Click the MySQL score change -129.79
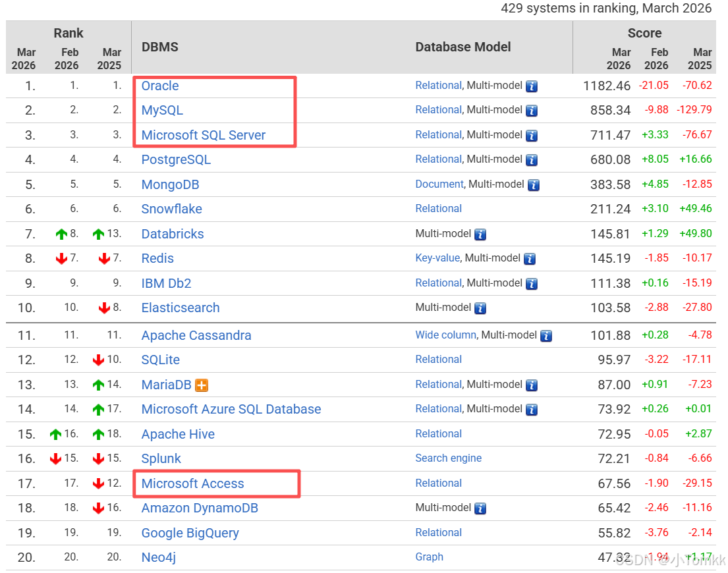The width and height of the screenshot is (728, 573). tap(694, 110)
